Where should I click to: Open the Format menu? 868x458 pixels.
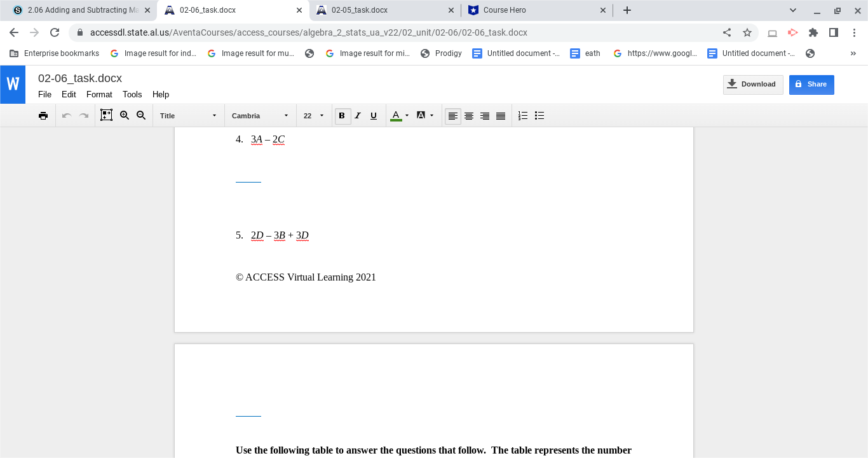click(x=99, y=94)
